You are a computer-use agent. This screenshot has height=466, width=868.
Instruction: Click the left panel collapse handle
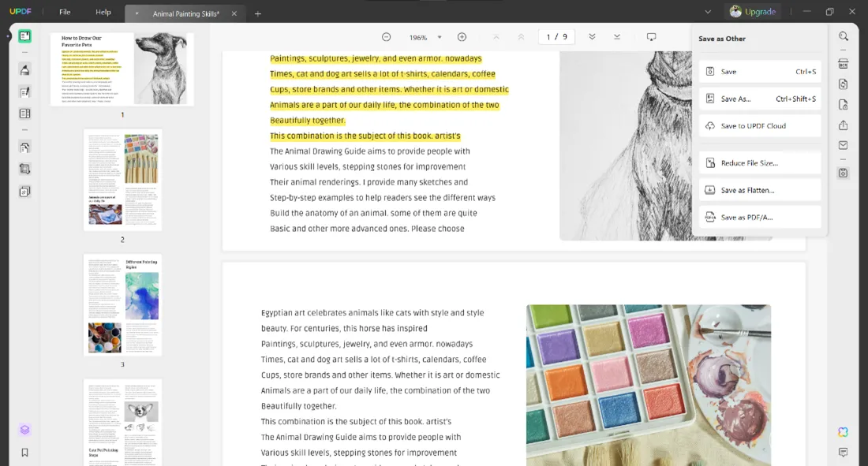tap(8, 36)
